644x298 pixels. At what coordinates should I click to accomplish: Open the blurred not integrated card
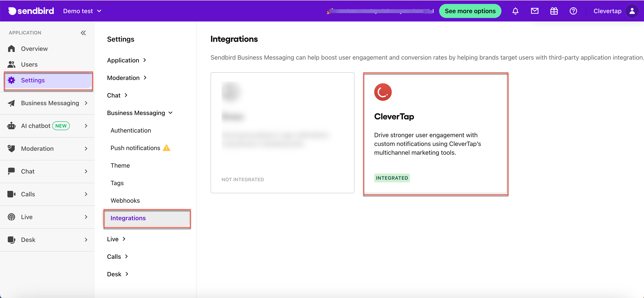pyautogui.click(x=282, y=133)
